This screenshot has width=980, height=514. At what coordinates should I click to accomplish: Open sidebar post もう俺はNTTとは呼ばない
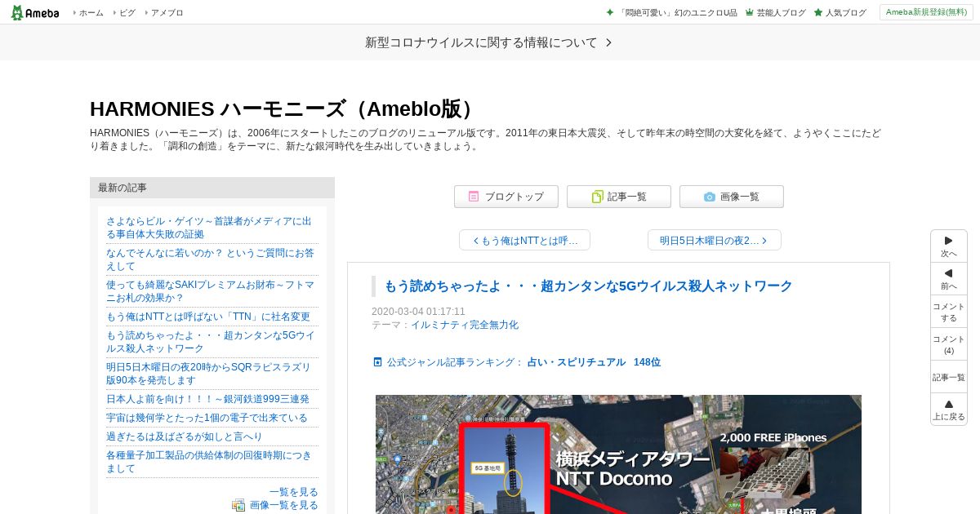(x=208, y=317)
